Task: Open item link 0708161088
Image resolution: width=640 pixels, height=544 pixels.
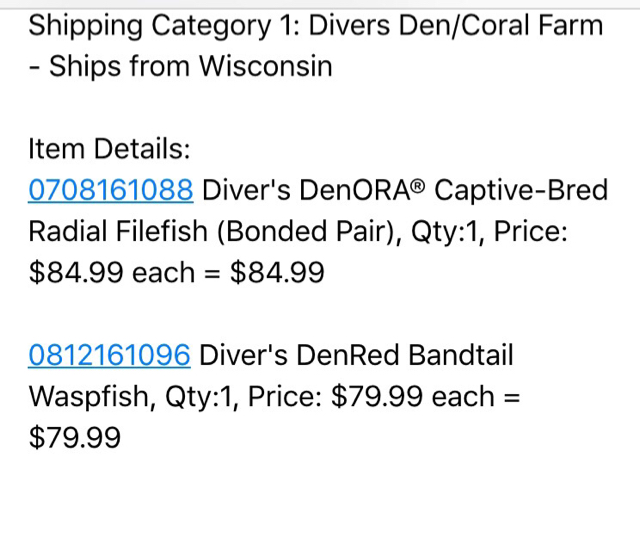Action: coord(111,190)
